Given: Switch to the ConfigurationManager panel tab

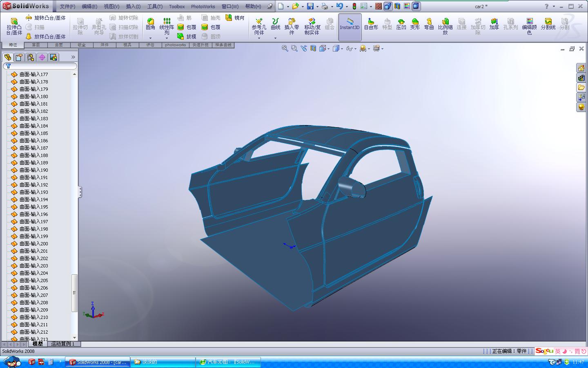Looking at the screenshot, I should [30, 57].
